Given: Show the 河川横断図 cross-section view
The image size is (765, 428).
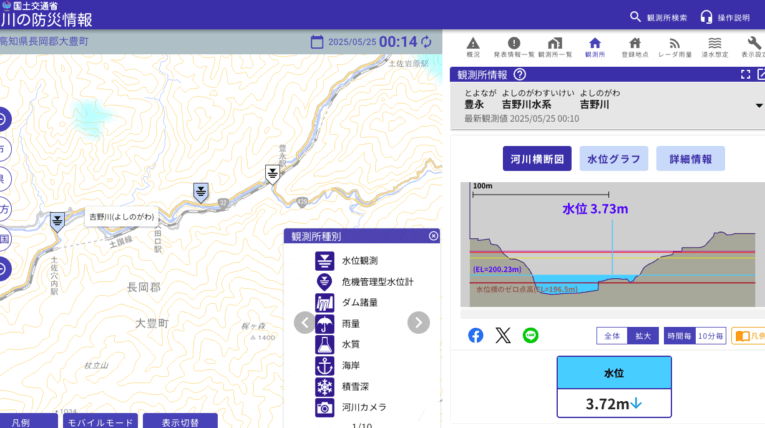Looking at the screenshot, I should click(x=537, y=159).
